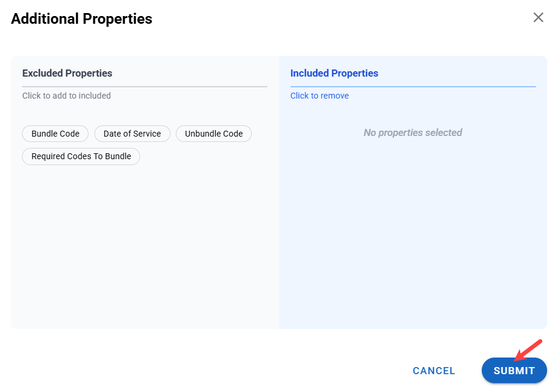Click blank footer area left of Cancel
The width and height of the screenshot is (556, 392).
click(x=208, y=371)
